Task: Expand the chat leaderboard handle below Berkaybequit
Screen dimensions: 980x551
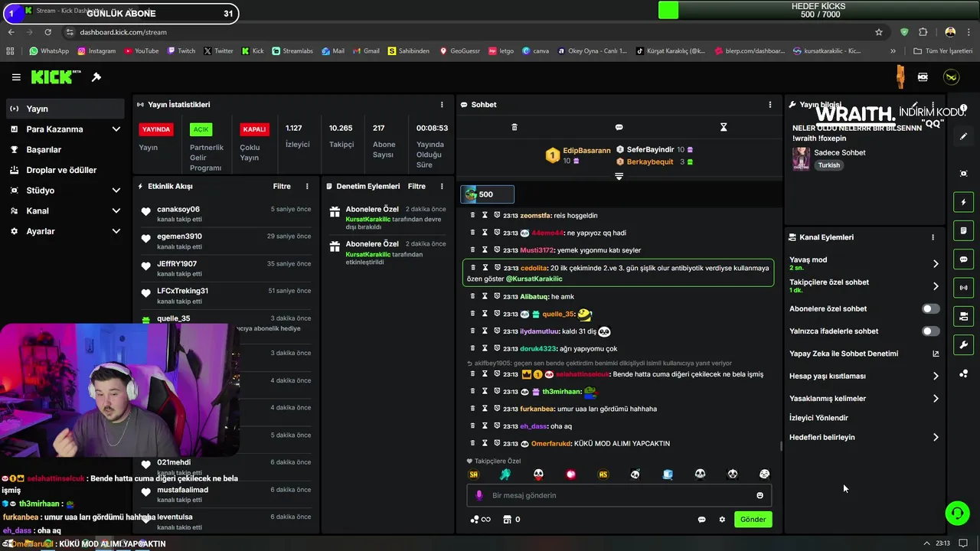Action: (x=619, y=176)
